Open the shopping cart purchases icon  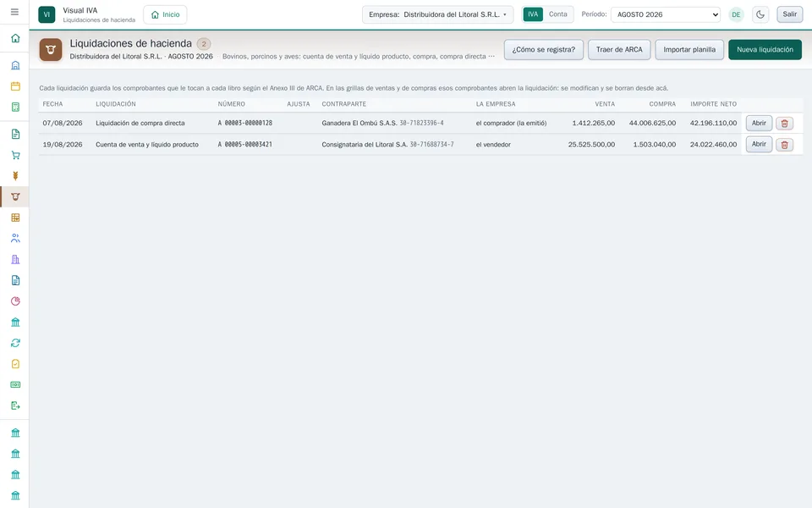[15, 155]
